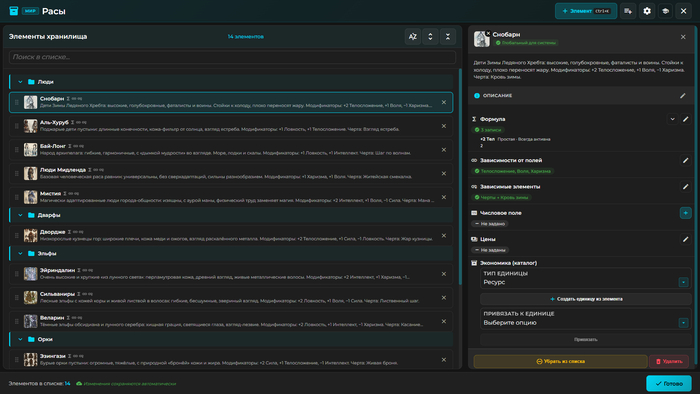Click the autosave status message in the footer

coord(126,384)
